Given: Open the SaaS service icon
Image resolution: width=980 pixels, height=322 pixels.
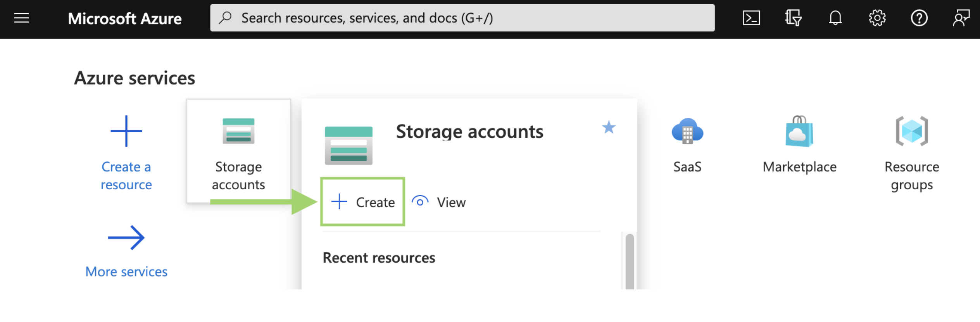Looking at the screenshot, I should [x=687, y=131].
